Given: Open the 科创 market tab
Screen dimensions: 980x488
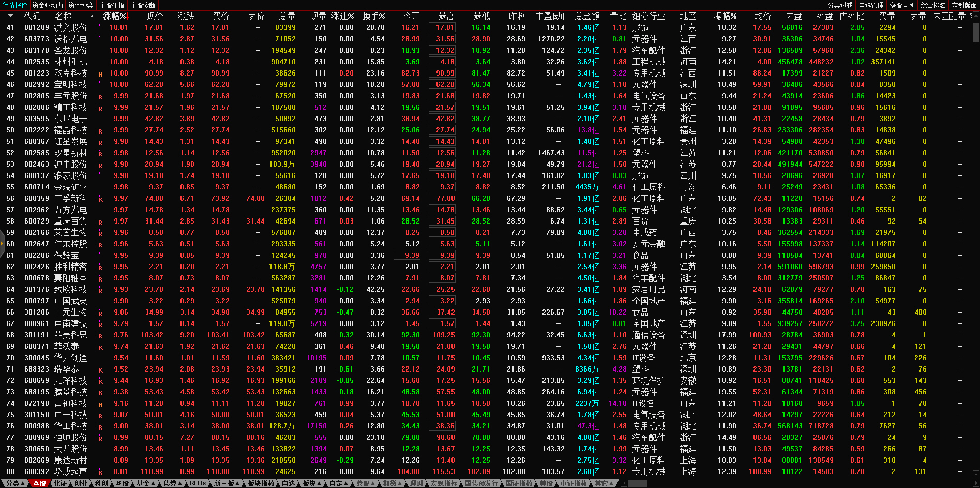Looking at the screenshot, I should tap(101, 483).
